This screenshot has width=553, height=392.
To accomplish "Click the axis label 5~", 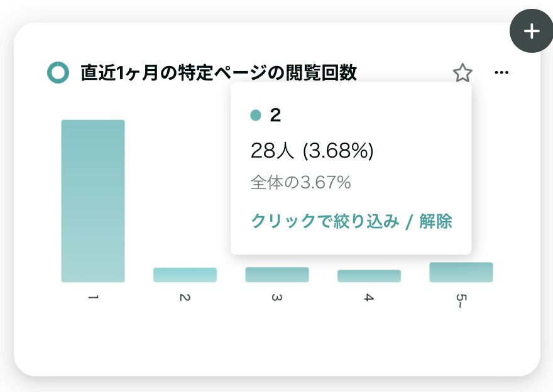I will coord(461,301).
